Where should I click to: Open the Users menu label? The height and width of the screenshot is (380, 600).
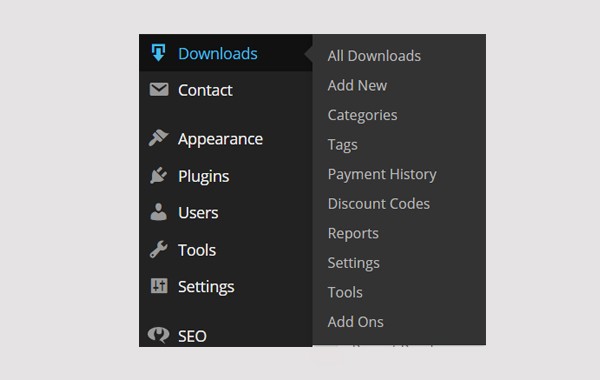click(198, 213)
